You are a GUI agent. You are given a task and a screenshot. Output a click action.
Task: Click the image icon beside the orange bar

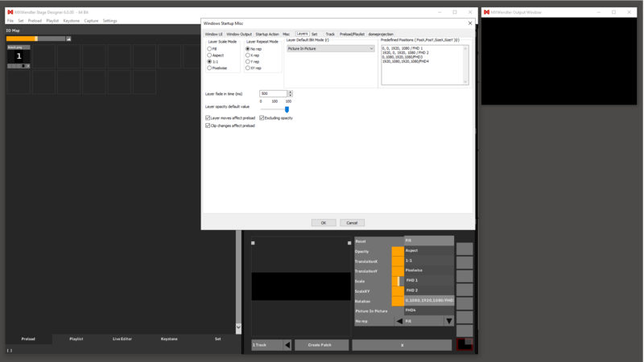[68, 39]
